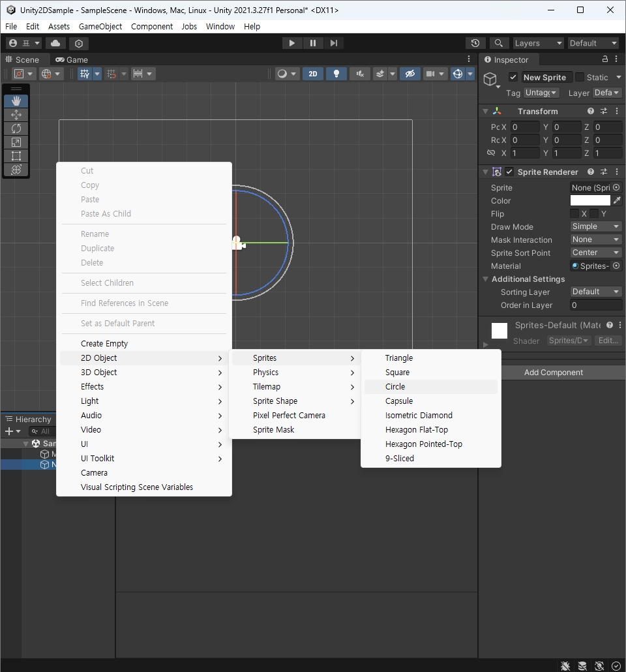Click the debug bug icon in status bar

point(565,665)
